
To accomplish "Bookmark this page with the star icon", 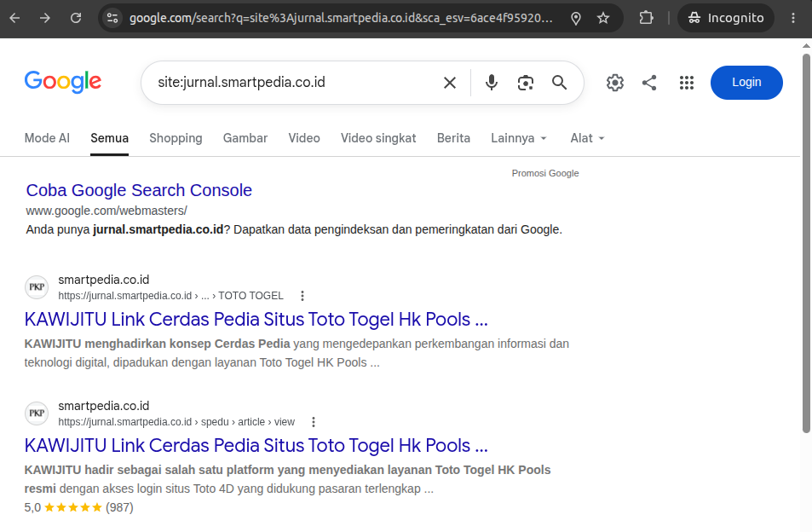I will (x=602, y=19).
